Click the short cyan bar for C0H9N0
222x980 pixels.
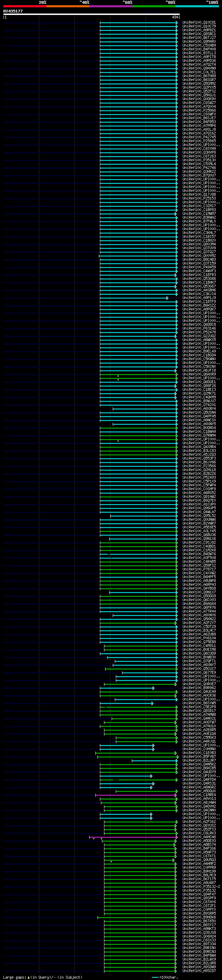pyautogui.click(x=127, y=749)
